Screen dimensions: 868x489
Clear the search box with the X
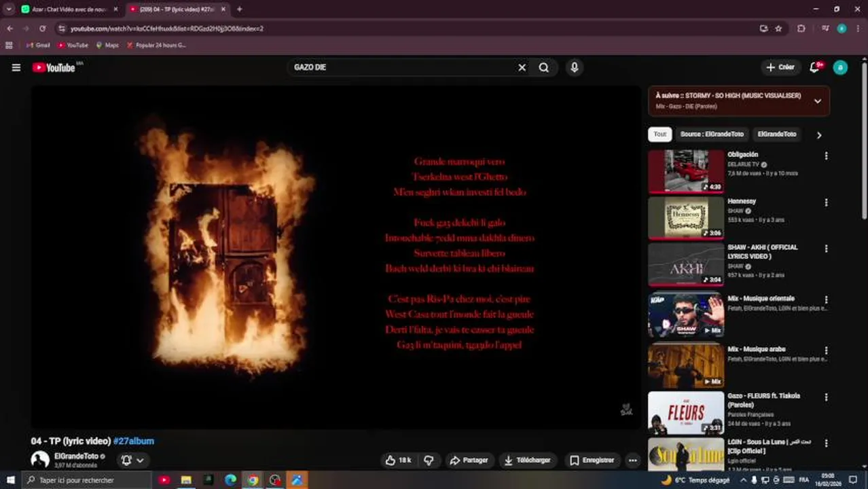coord(522,67)
